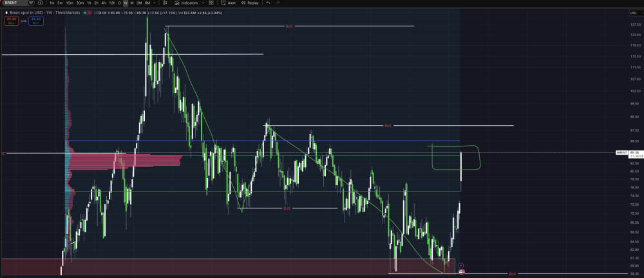Viewport: 644px width, 278px height.
Task: Click the 127.50 price scale label
Action: pyautogui.click(x=635, y=25)
